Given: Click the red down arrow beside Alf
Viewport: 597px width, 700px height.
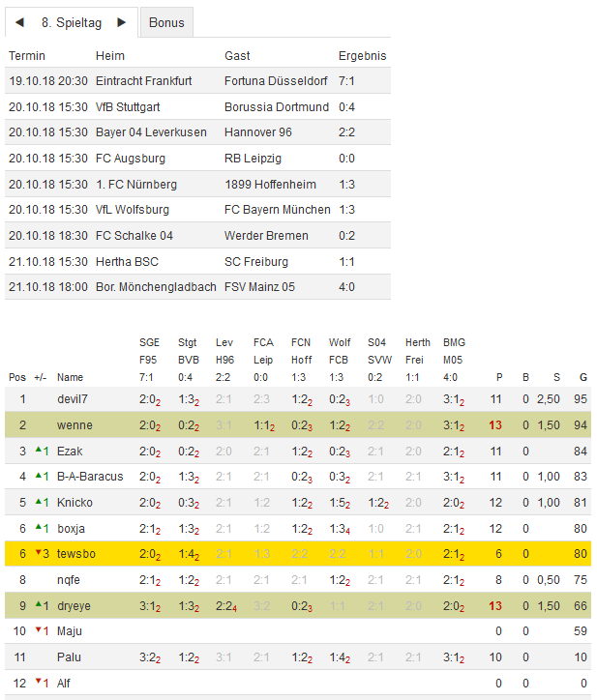Looking at the screenshot, I should pos(39,684).
